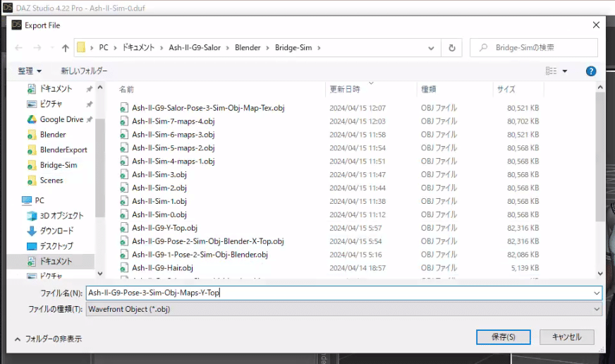Select highlighted ドキュメント under PC

click(50, 262)
